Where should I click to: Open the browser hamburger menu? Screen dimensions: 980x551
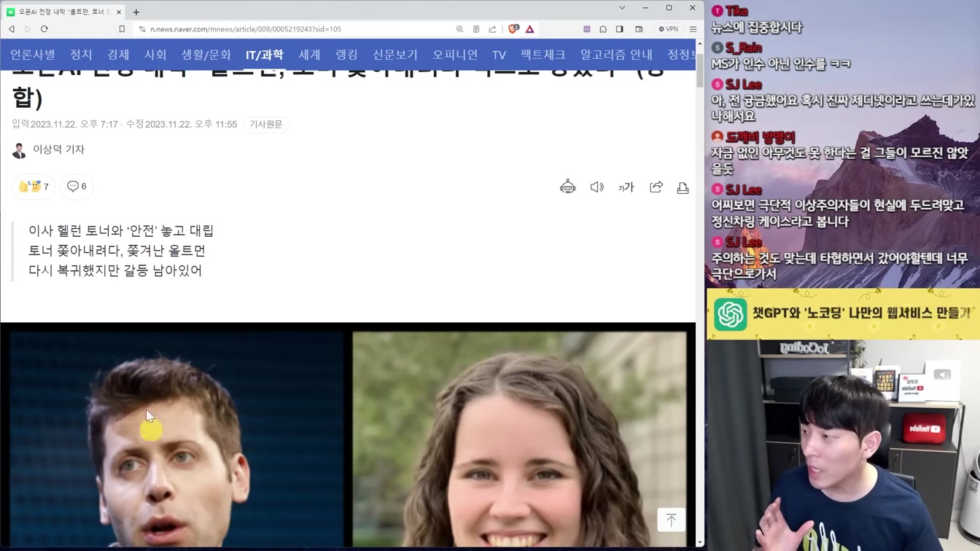click(x=693, y=29)
